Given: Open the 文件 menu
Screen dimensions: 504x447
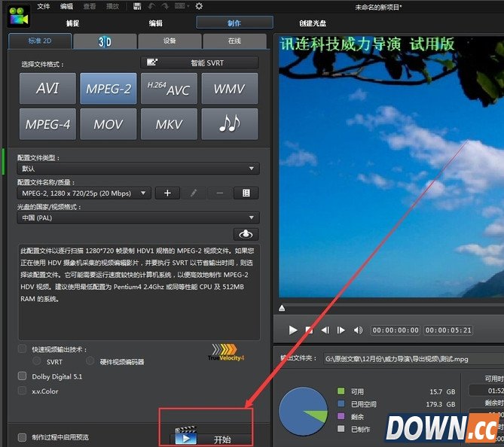Looking at the screenshot, I should (x=44, y=6).
